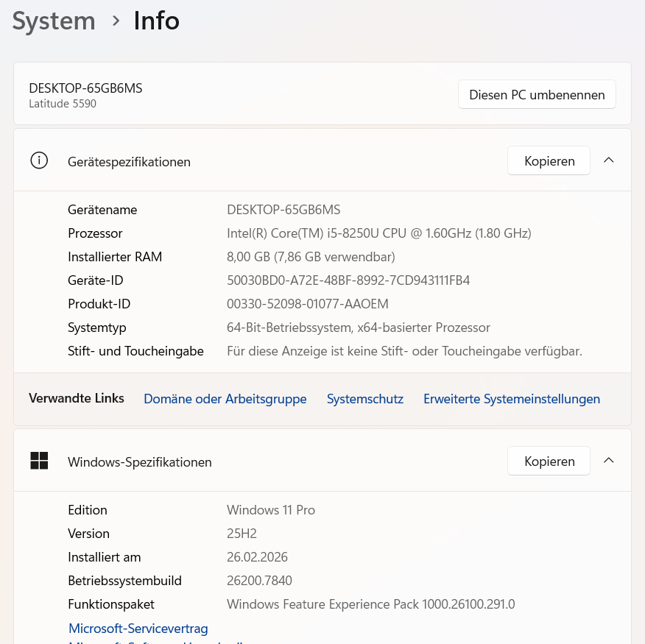This screenshot has width=645, height=644.
Task: Click the Stift- und Toucheingabe label
Action: click(x=135, y=351)
